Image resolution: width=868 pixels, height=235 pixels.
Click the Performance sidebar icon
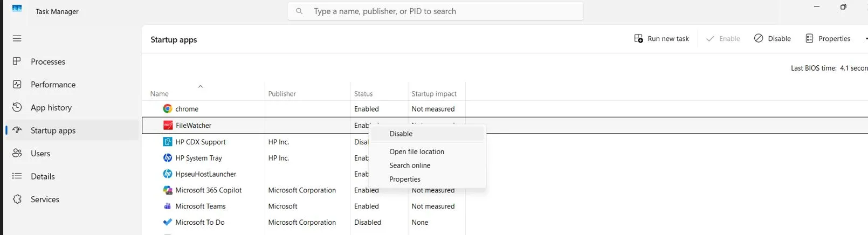pyautogui.click(x=17, y=84)
